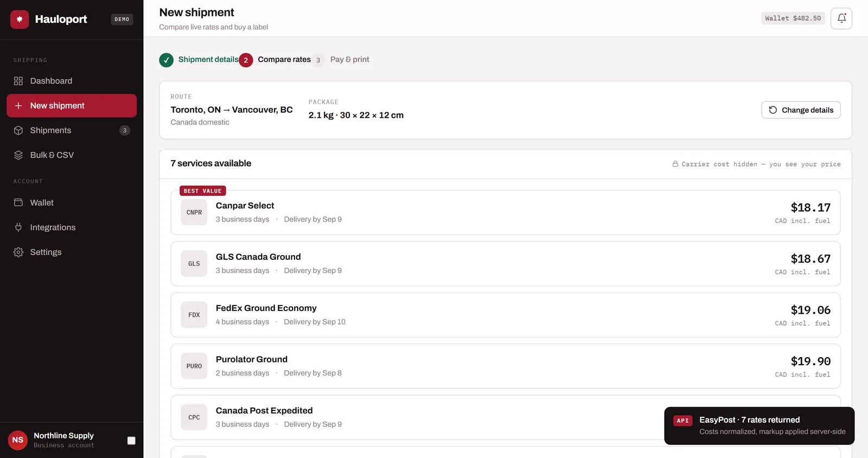Click the $19.06 price
This screenshot has width=868, height=458.
tap(810, 310)
